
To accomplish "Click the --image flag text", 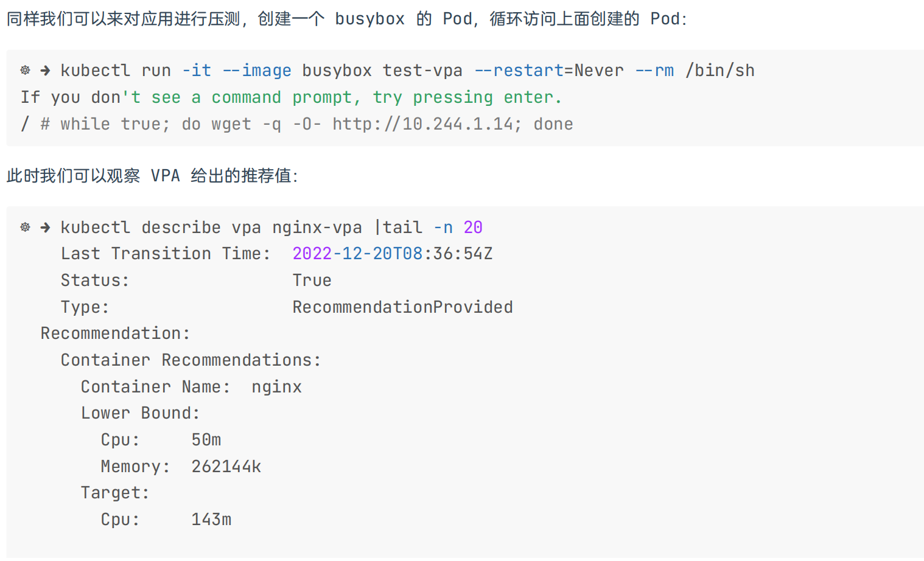I will tap(257, 71).
